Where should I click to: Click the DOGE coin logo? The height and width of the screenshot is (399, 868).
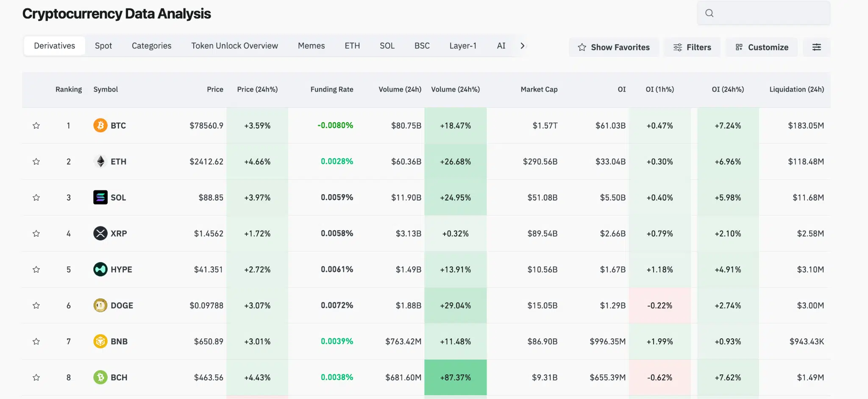point(100,305)
